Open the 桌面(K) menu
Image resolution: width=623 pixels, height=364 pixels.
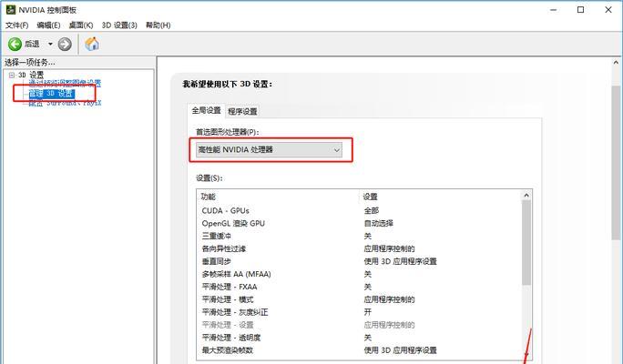81,25
